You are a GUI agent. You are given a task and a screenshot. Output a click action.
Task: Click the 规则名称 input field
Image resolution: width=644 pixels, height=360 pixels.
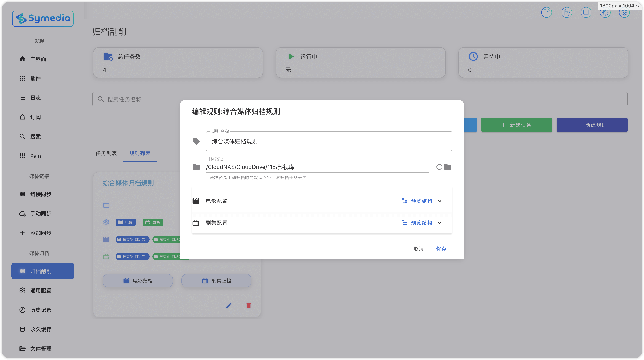(x=329, y=141)
